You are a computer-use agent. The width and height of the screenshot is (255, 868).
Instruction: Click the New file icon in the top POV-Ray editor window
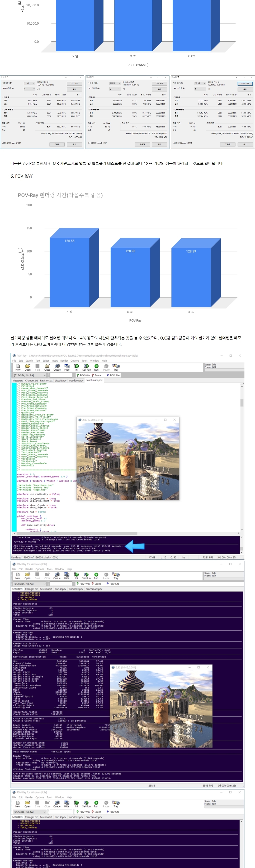(18, 367)
